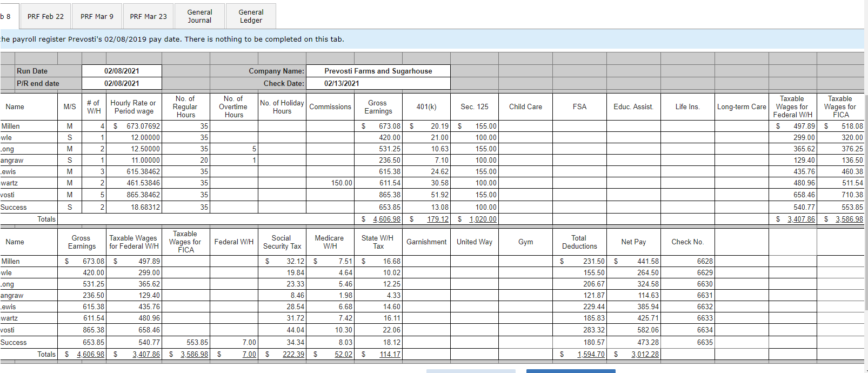Select the M/S column header
The height and width of the screenshot is (373, 868).
[70, 106]
